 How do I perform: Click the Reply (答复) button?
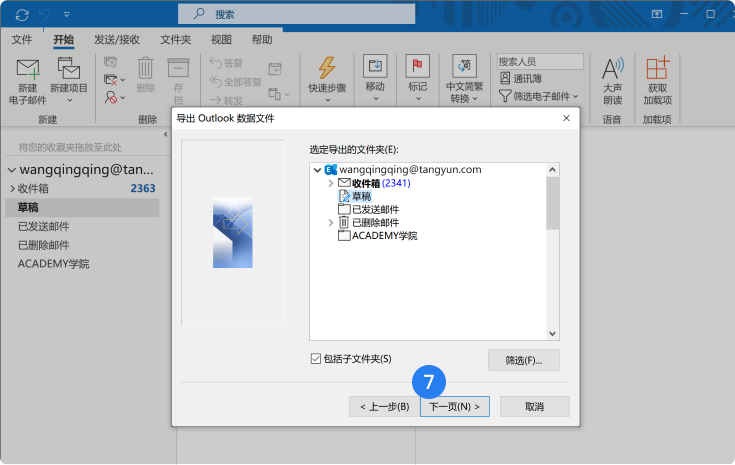click(x=226, y=63)
